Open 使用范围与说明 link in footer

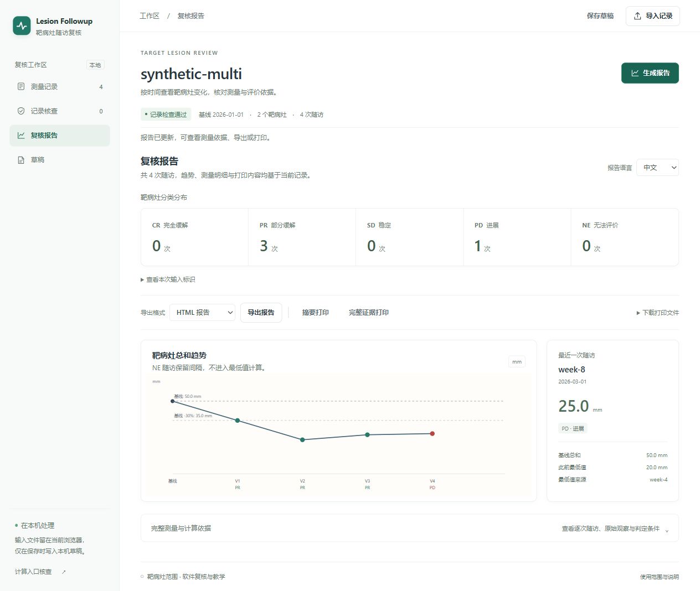pyautogui.click(x=660, y=577)
